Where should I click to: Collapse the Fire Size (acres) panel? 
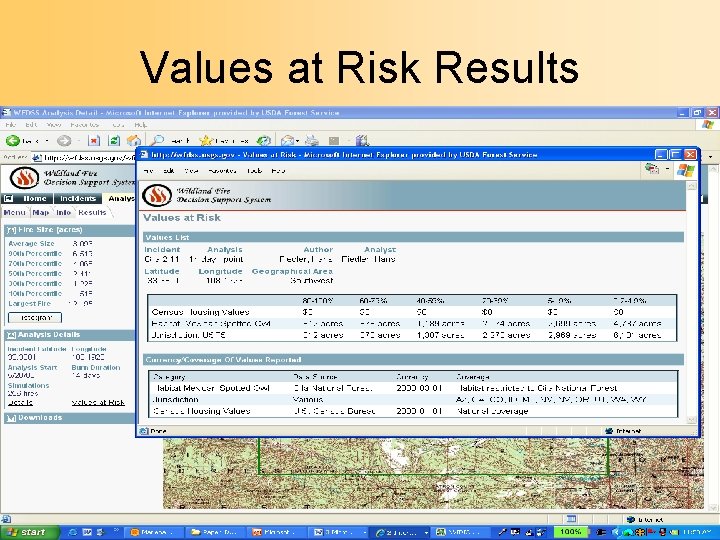pyautogui.click(x=11, y=230)
